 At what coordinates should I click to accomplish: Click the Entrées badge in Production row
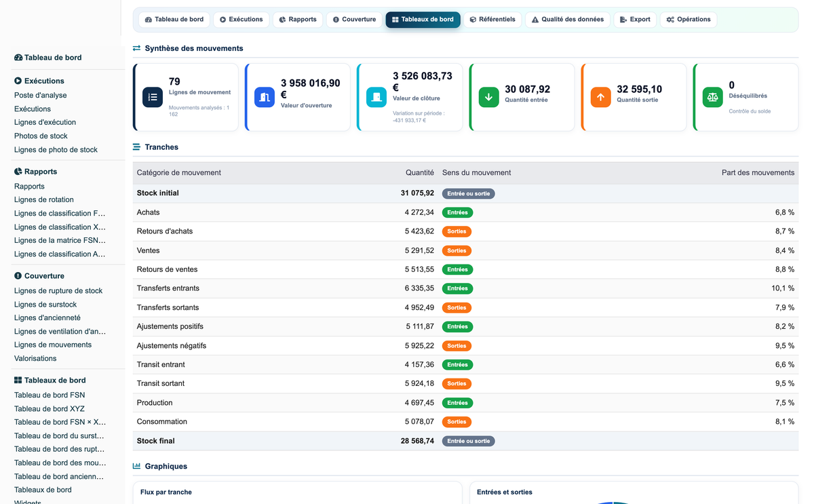458,403
